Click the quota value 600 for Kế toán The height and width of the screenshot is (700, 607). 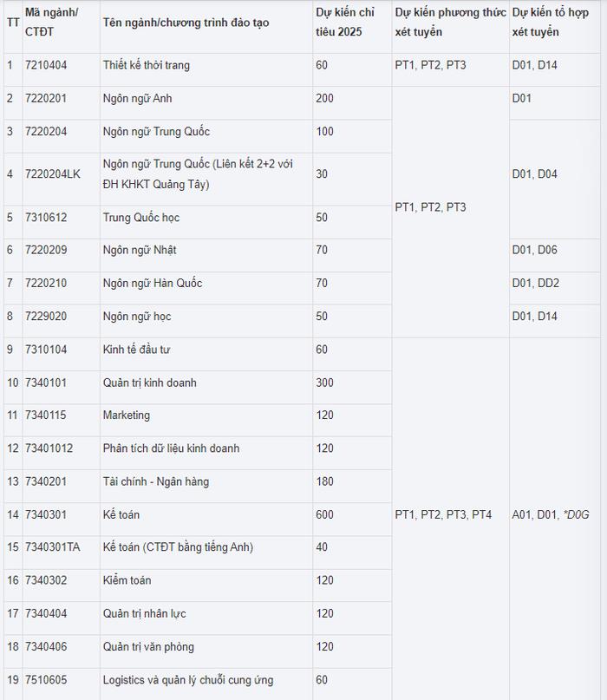click(x=324, y=514)
